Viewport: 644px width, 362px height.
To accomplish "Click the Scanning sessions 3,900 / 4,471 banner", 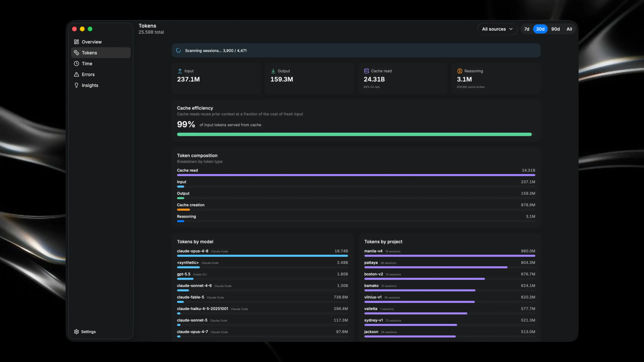I will tap(356, 50).
